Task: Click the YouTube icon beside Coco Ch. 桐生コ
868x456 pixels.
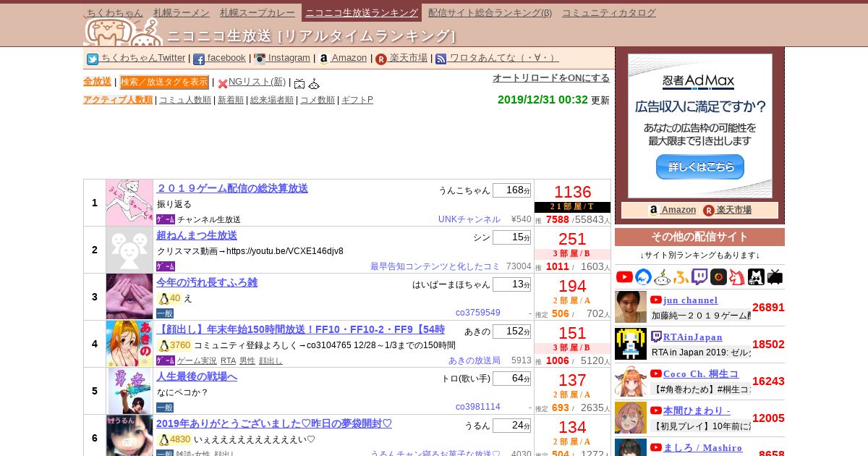Action: tap(656, 373)
